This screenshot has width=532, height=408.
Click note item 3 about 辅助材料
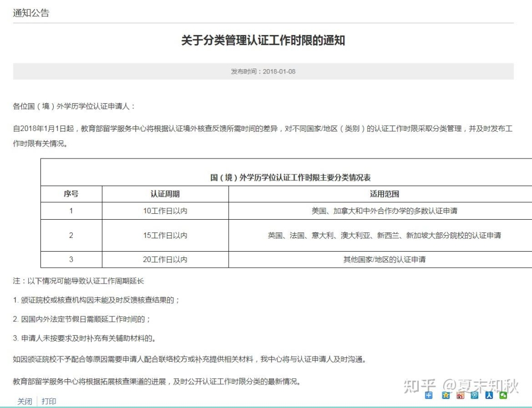pyautogui.click(x=85, y=338)
